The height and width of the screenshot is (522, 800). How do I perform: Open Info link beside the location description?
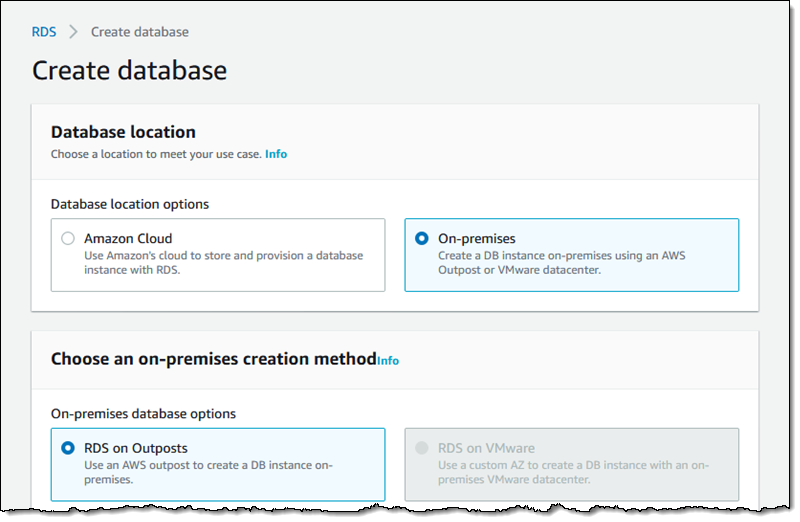[276, 154]
